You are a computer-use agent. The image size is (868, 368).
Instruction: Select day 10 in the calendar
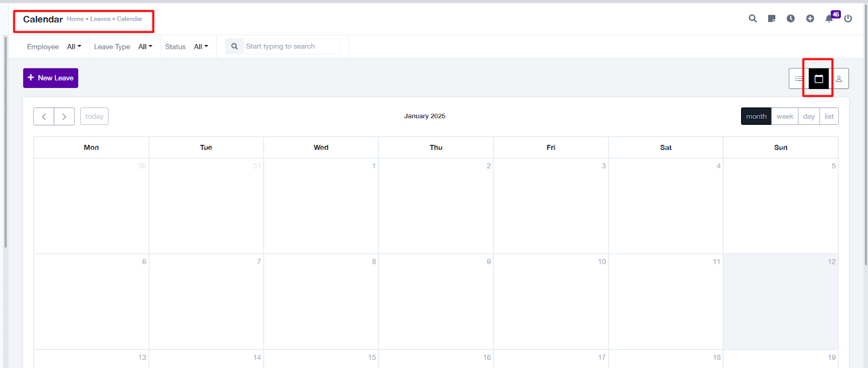551,302
